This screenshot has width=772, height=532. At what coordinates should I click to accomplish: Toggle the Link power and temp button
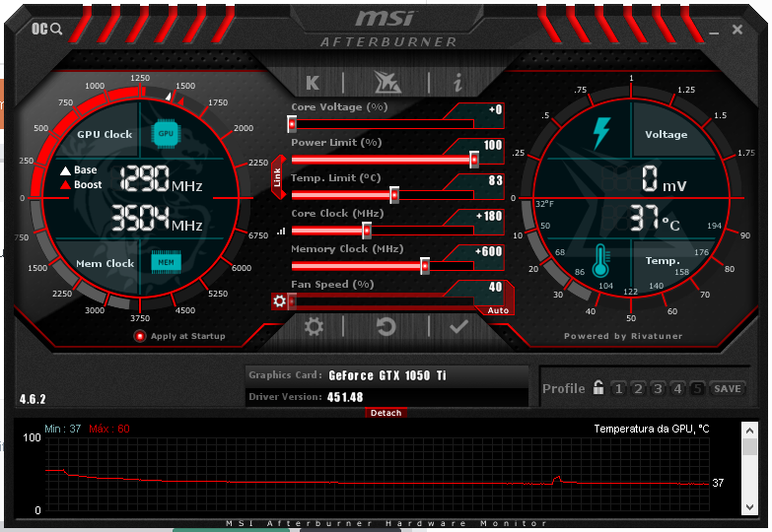point(278,177)
